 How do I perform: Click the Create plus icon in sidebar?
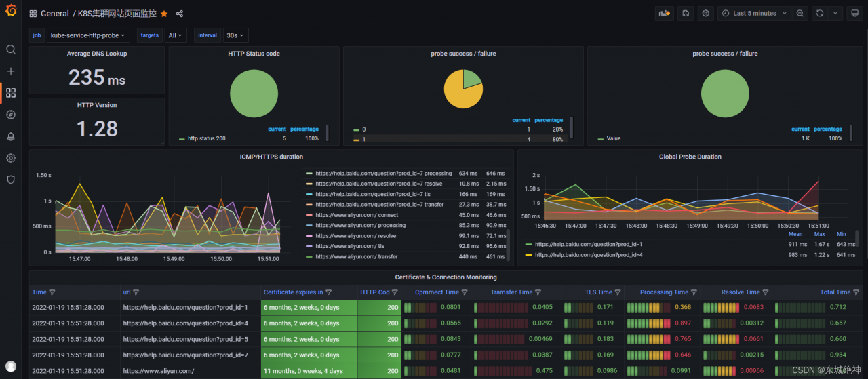point(11,71)
